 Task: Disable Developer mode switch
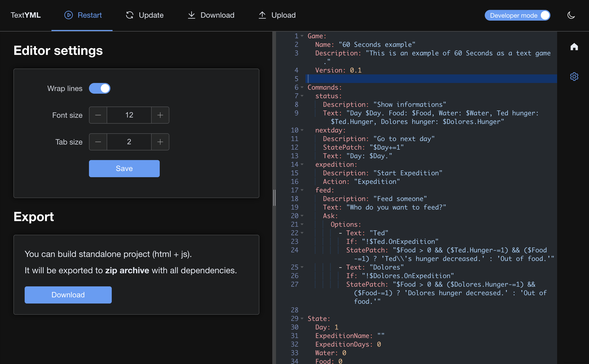tap(517, 15)
